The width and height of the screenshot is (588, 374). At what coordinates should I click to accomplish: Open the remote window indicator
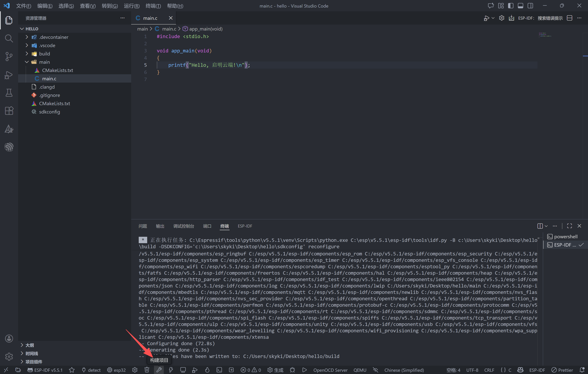click(6, 370)
